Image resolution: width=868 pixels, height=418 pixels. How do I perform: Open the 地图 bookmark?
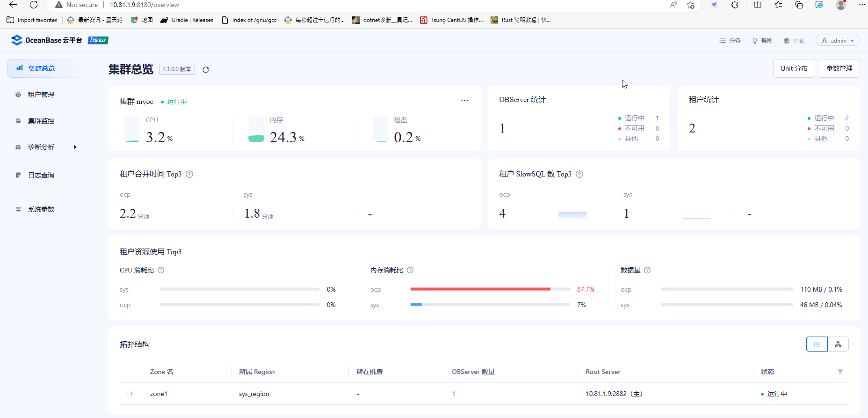(x=142, y=20)
